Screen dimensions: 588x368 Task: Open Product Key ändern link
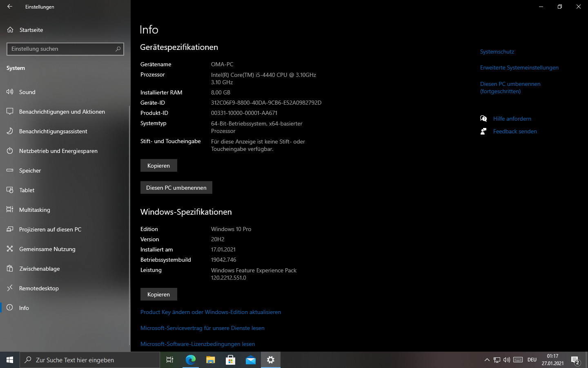coord(211,312)
